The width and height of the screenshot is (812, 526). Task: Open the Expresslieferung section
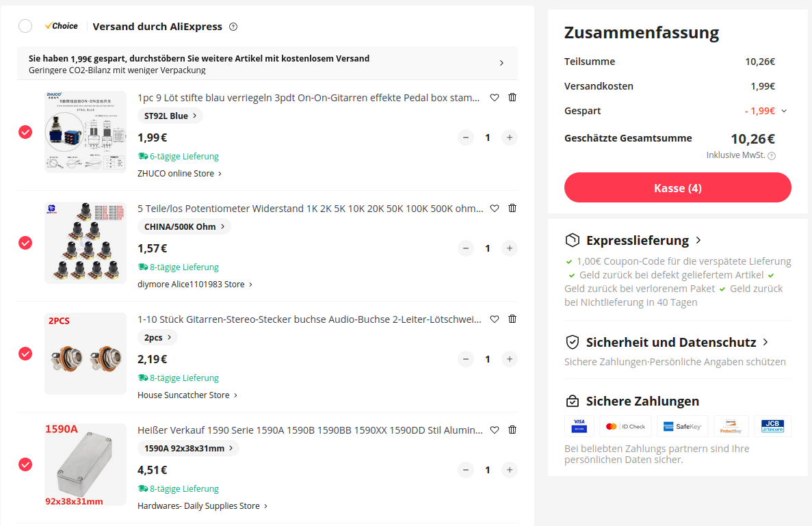click(x=633, y=240)
